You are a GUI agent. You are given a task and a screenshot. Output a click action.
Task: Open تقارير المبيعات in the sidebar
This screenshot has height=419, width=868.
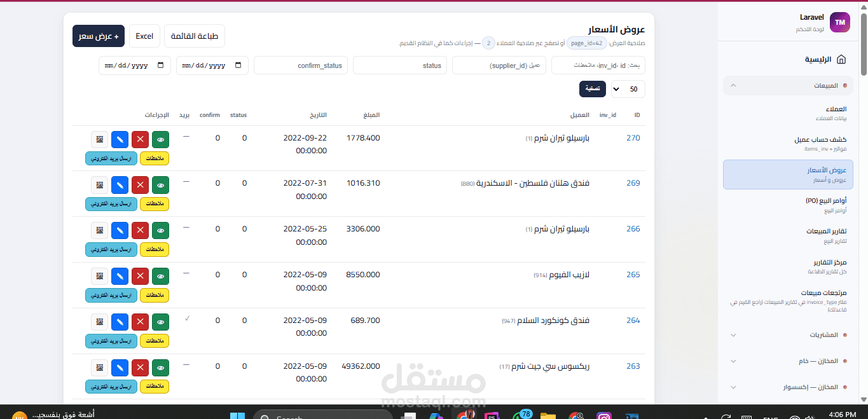788,235
